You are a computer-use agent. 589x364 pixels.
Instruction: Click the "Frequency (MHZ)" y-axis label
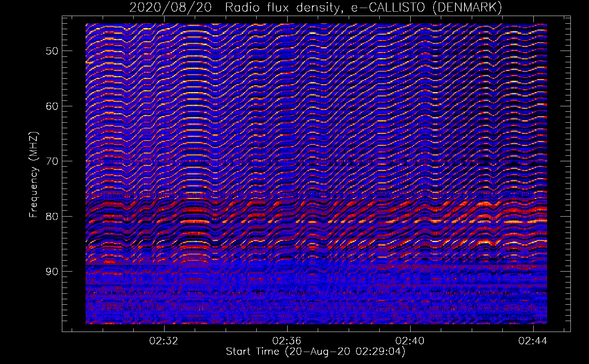pyautogui.click(x=33, y=175)
